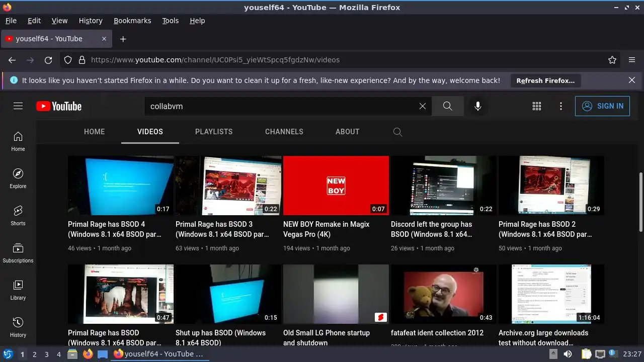Open YouTube settings three-dot menu
This screenshot has width=644, height=362.
coord(561,106)
